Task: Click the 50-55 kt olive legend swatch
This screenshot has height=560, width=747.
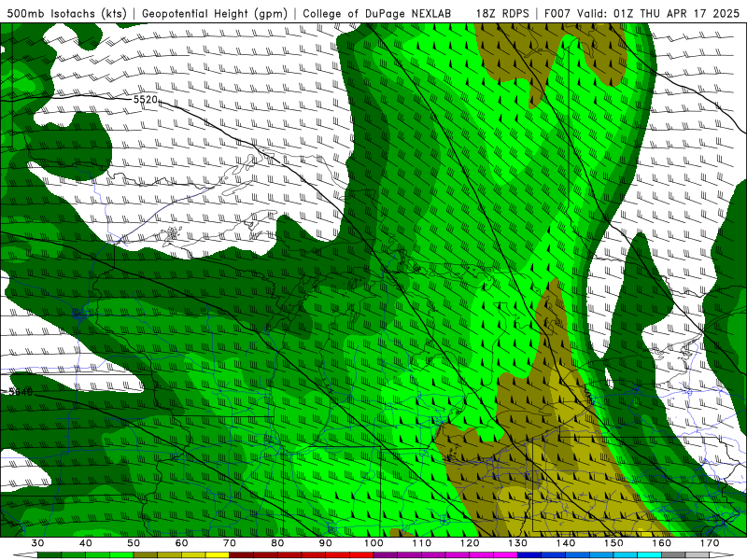Action: pos(146,555)
